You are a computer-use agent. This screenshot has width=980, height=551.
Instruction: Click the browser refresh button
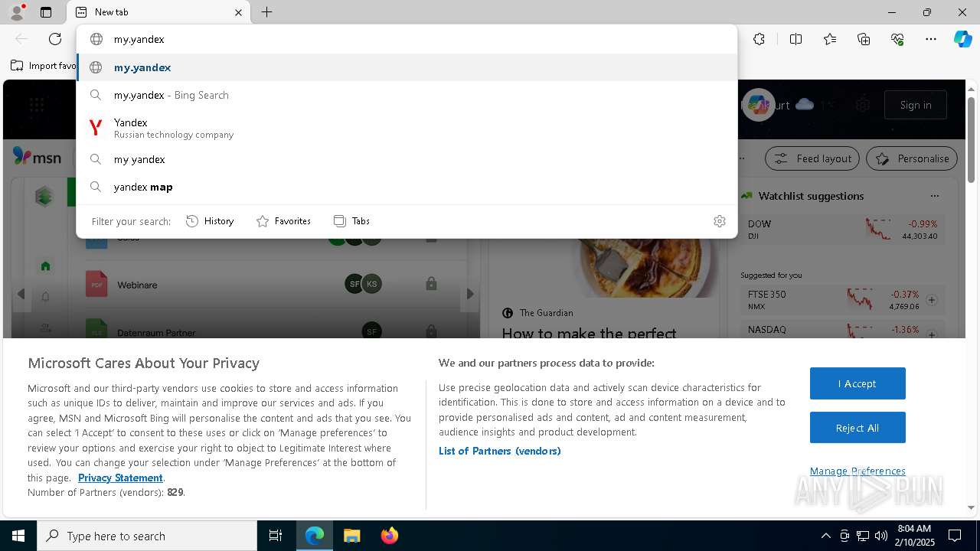click(x=55, y=39)
